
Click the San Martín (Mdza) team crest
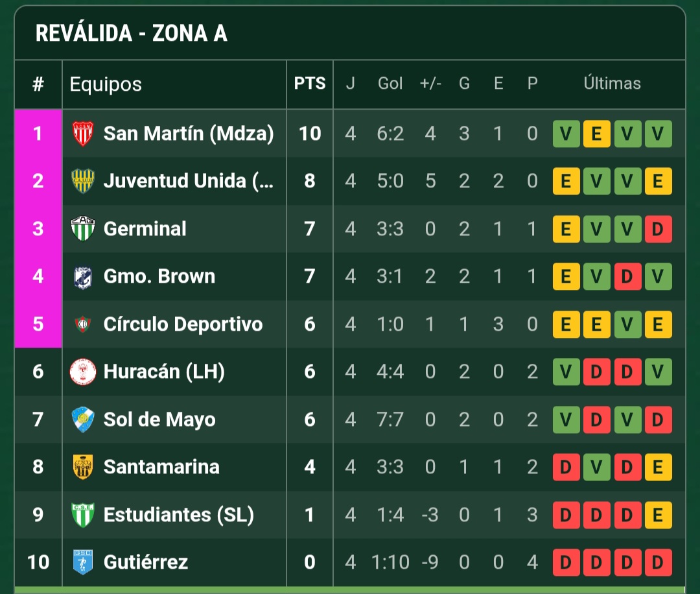click(x=82, y=134)
